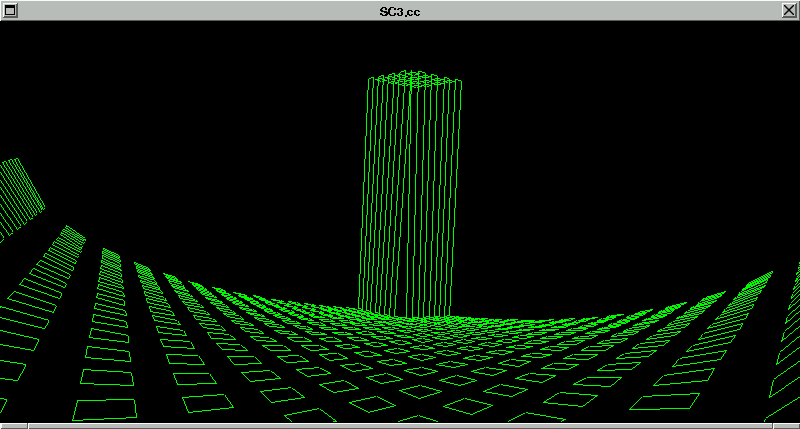Click the grid top of the wireframe tower
Image resolution: width=800 pixels, height=429 pixels.
tap(414, 78)
